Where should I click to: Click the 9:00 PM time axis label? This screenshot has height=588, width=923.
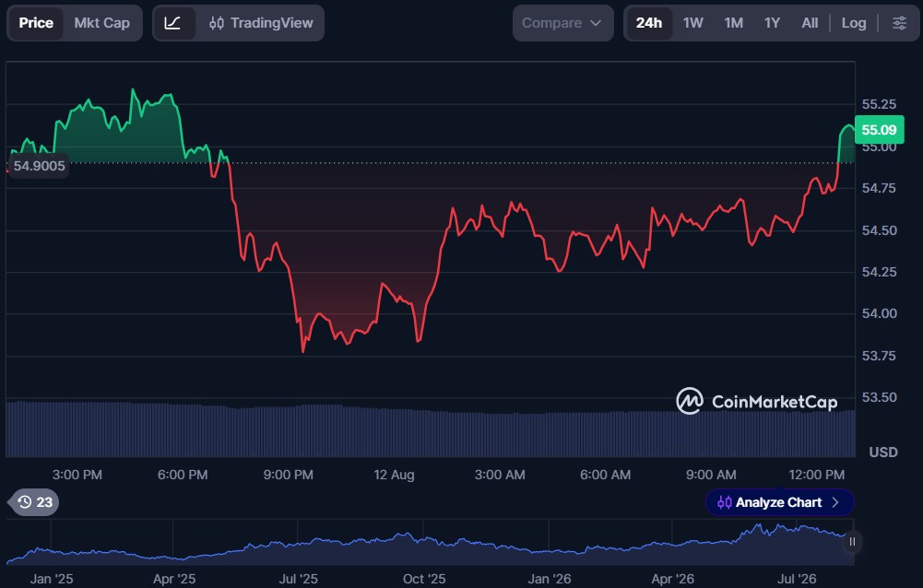[288, 475]
